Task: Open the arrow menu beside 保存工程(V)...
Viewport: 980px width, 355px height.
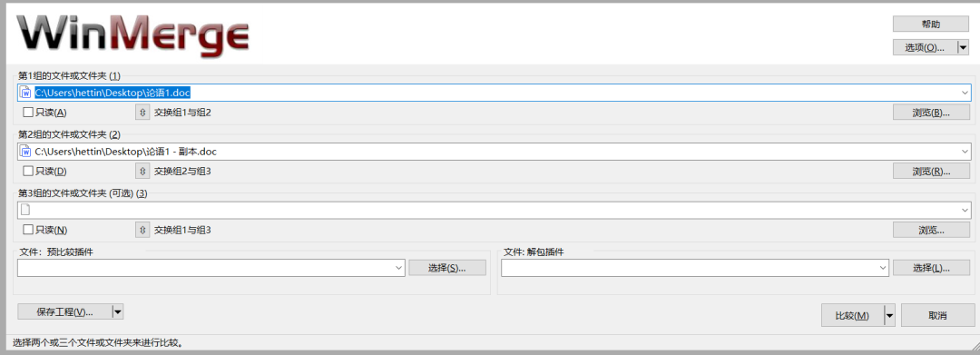Action: [117, 311]
